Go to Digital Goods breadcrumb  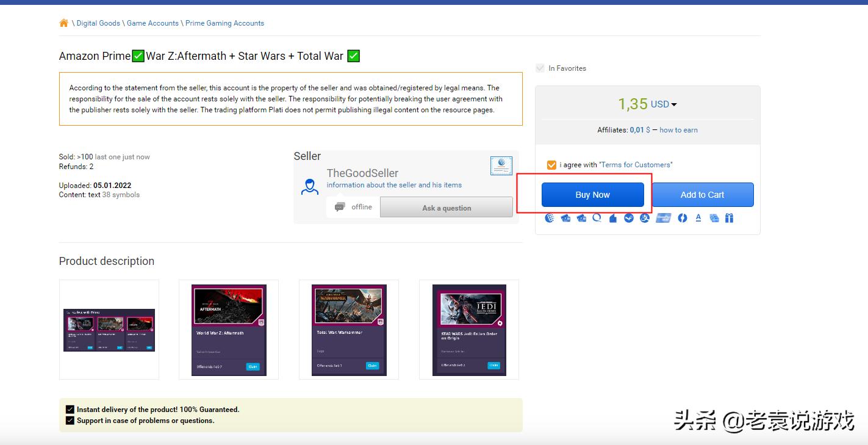98,23
